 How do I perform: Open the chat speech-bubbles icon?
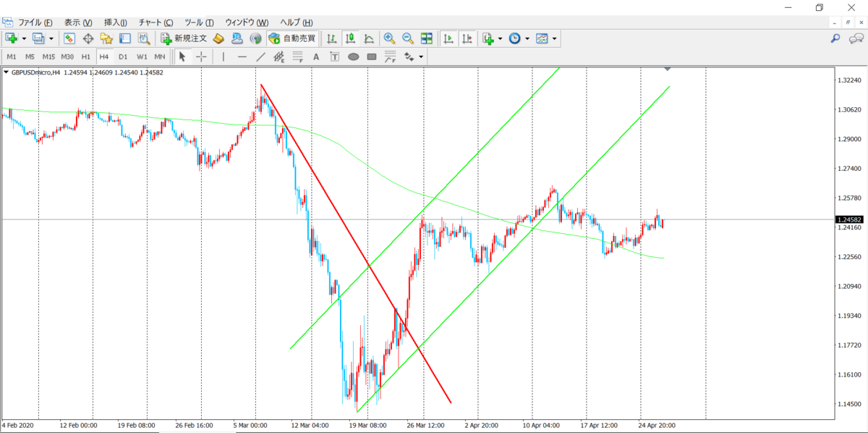click(x=856, y=38)
